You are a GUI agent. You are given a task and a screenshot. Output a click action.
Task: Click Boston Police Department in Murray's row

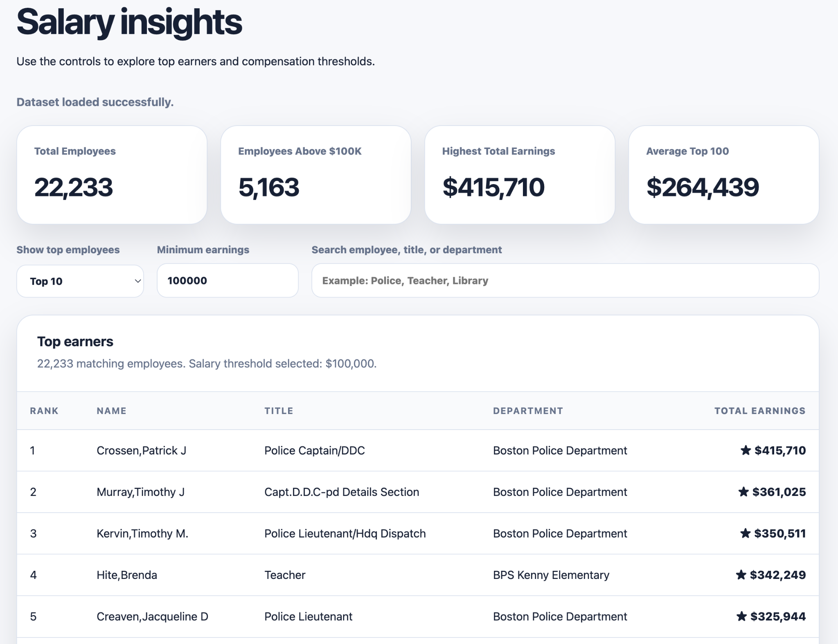(560, 492)
